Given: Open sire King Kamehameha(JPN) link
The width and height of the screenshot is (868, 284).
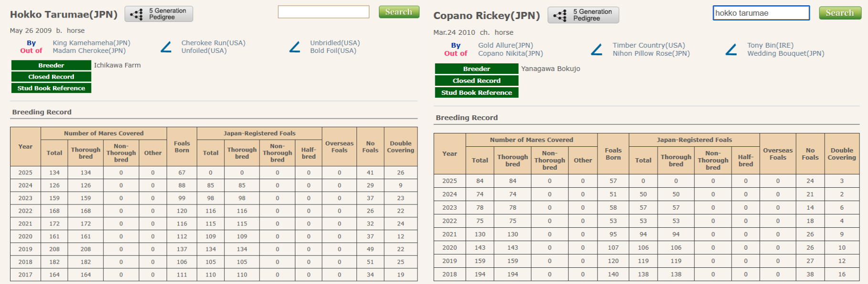Looking at the screenshot, I should tap(91, 43).
